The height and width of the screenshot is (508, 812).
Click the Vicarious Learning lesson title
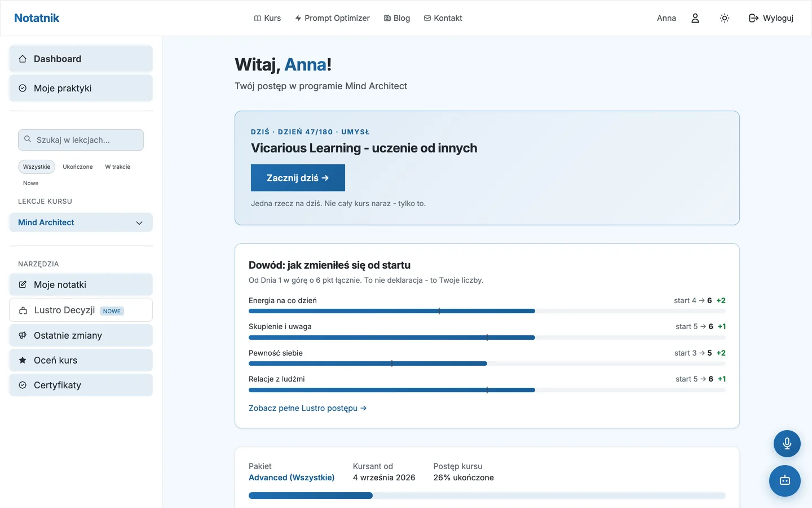tap(364, 148)
